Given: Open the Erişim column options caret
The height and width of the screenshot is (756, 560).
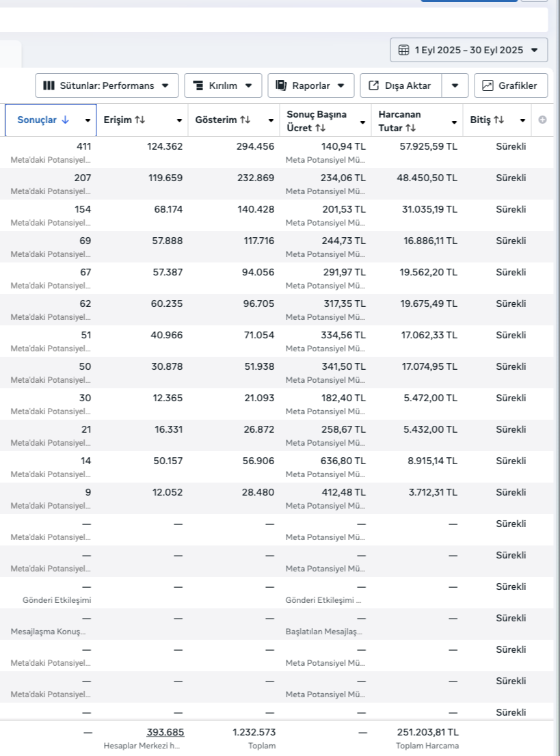Looking at the screenshot, I should pyautogui.click(x=179, y=121).
